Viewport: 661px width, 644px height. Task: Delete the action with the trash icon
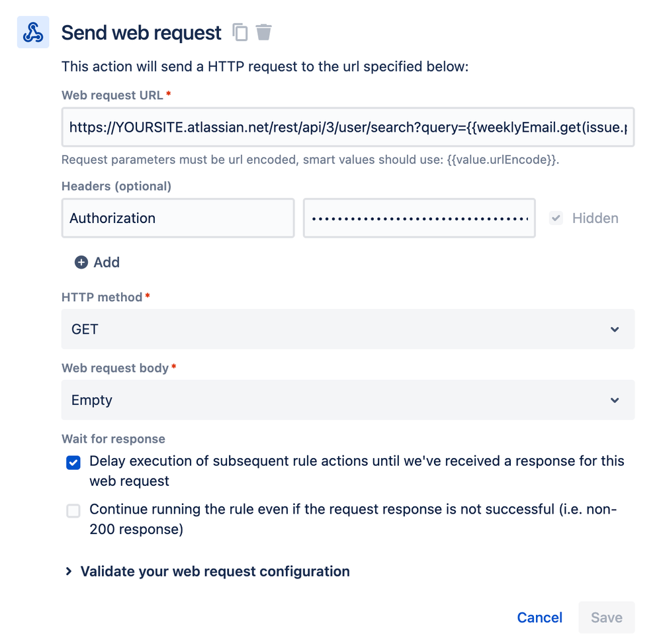point(264,32)
